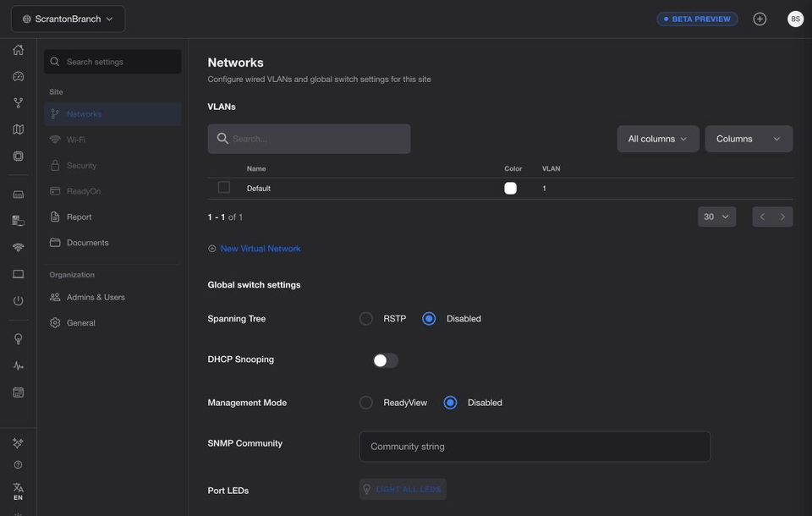812x516 pixels.
Task: Select the Default VLAN row checkbox
Action: (x=223, y=187)
